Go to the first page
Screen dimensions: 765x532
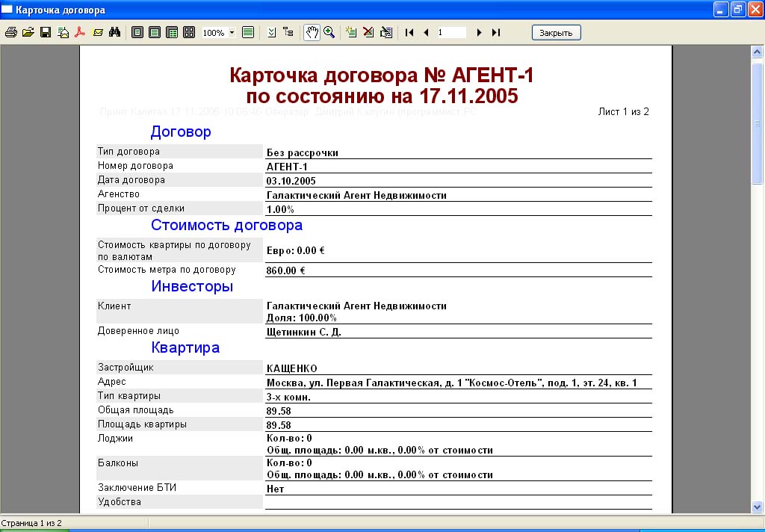click(x=409, y=33)
